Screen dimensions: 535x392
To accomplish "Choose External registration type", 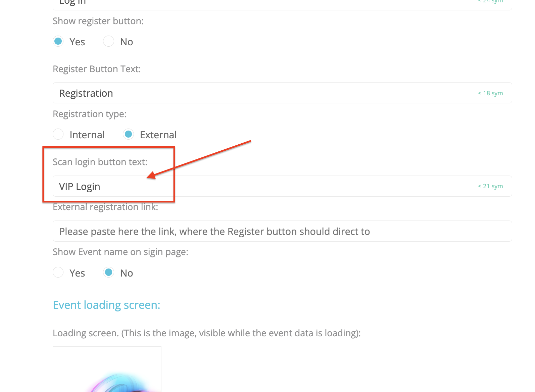I will coord(128,134).
